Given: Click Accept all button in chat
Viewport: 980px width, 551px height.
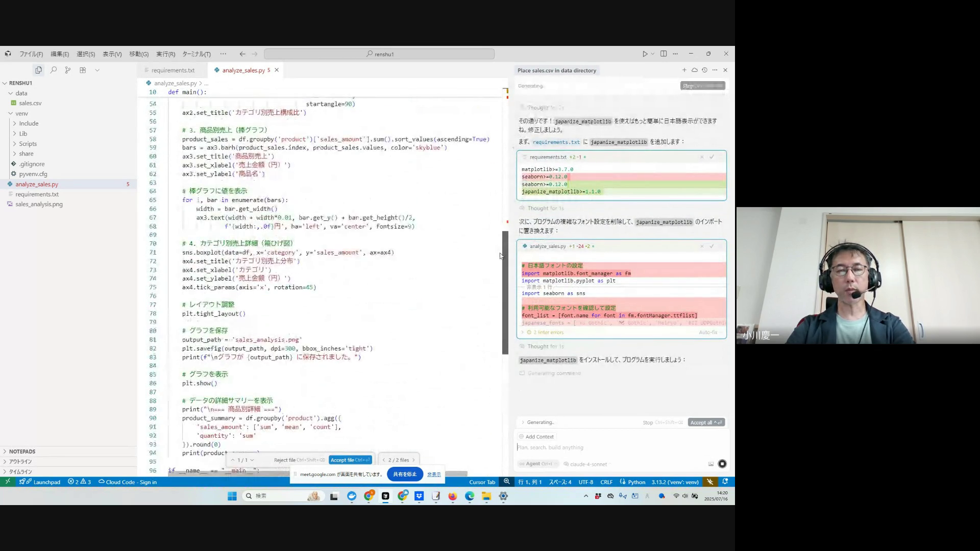Looking at the screenshot, I should tap(706, 422).
